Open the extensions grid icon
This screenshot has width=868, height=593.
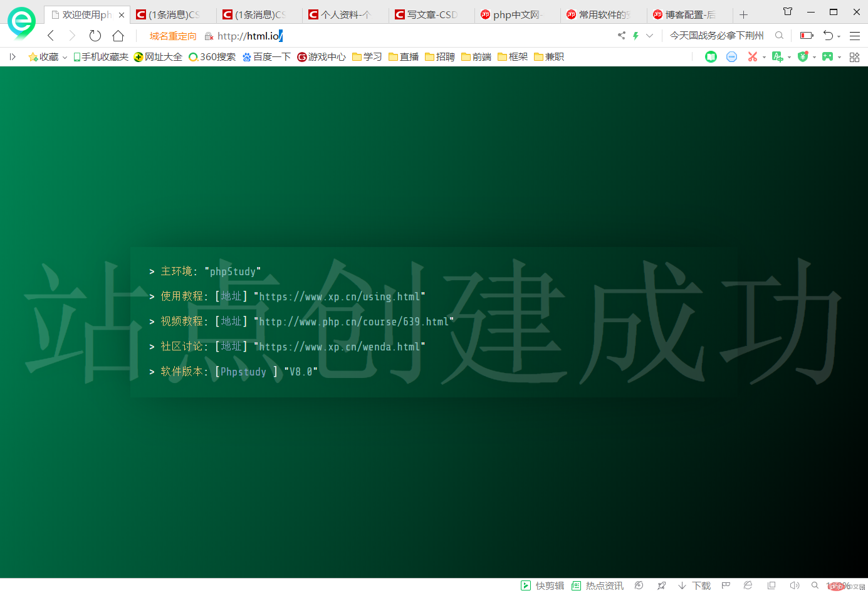(854, 57)
